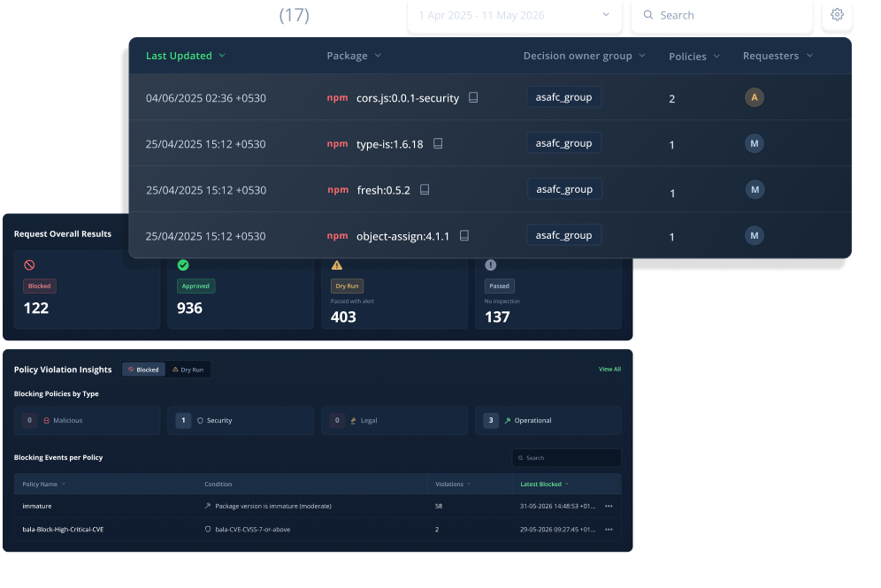Select the Security policy type card
The height and width of the screenshot is (588, 881).
[241, 420]
